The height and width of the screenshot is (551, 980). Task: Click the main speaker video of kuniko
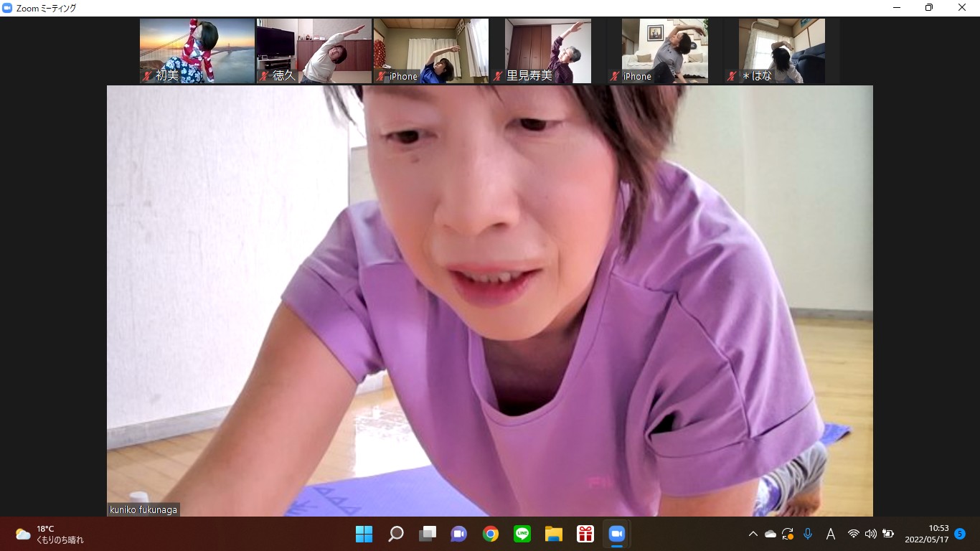[x=490, y=301]
